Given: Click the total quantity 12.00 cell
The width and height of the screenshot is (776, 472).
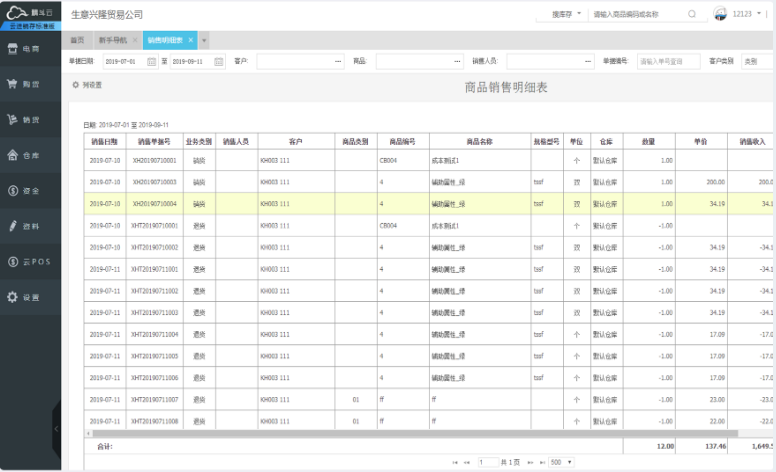Looking at the screenshot, I should (649, 446).
